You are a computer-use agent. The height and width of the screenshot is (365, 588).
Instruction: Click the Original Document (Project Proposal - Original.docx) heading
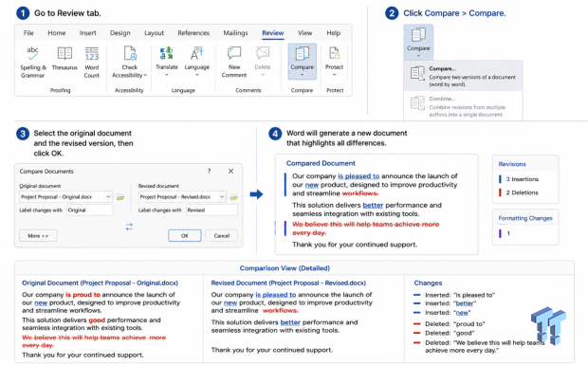tap(100, 283)
